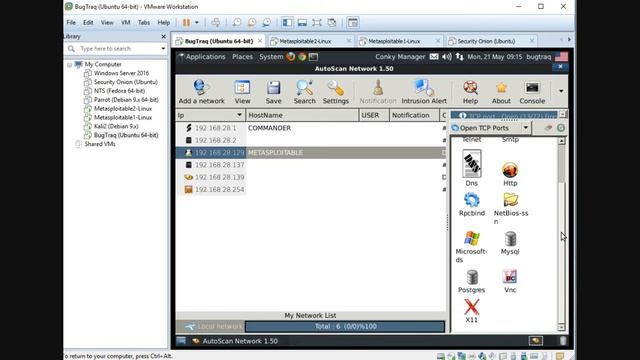Screen dimensions: 640x360
Task: Open the Applications menu in Ubuntu panel
Action: [x=202, y=57]
